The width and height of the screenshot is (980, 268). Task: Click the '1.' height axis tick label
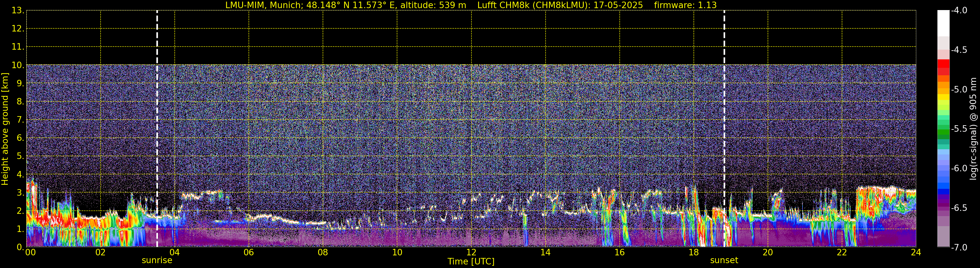coord(20,229)
